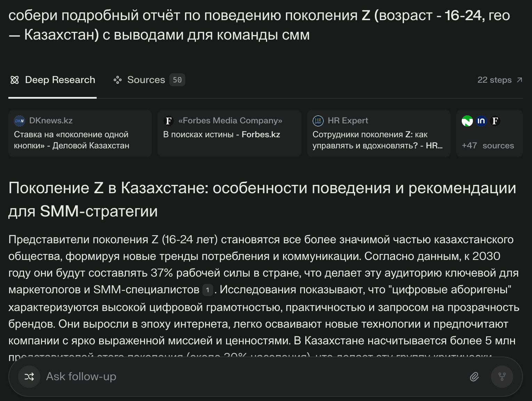The height and width of the screenshot is (401, 532).
Task: Click the citation marker 1 in the text
Action: click(x=207, y=290)
